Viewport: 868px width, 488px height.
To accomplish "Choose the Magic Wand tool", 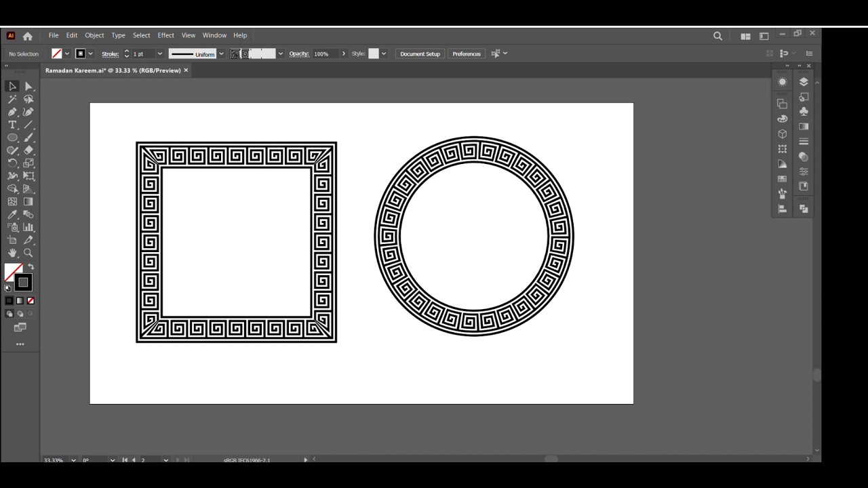I will [12, 99].
